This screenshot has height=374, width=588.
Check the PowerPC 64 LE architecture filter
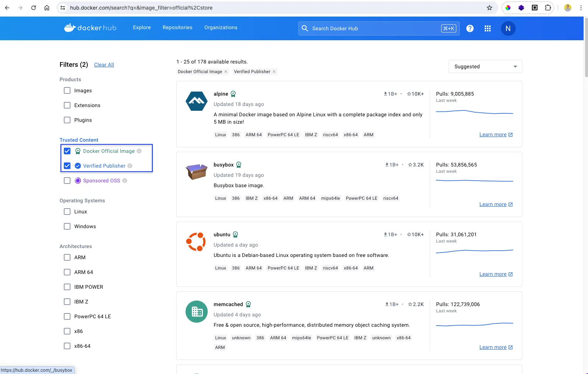pos(67,316)
